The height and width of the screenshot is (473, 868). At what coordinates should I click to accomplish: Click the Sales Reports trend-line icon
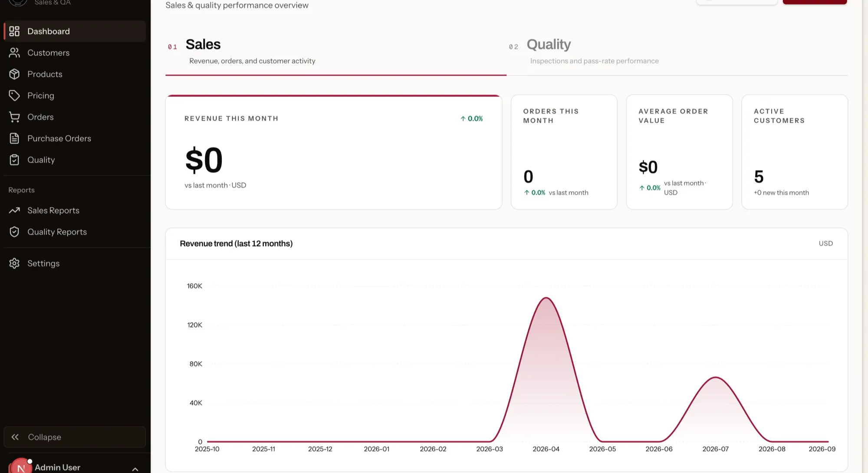coord(14,210)
